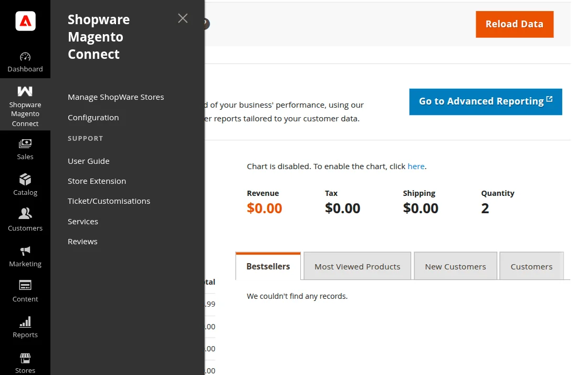Image resolution: width=588 pixels, height=375 pixels.
Task: Click the Go to Advanced Reporting button
Action: [486, 101]
